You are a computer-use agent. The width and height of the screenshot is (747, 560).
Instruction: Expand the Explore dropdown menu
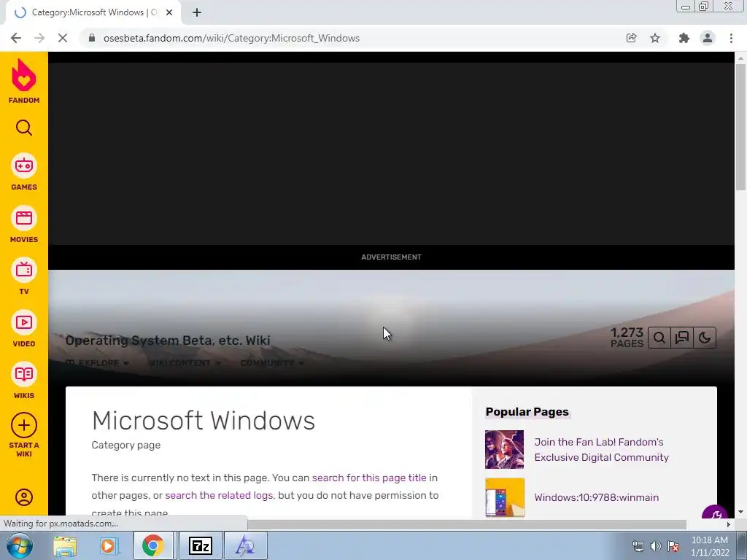pos(98,363)
